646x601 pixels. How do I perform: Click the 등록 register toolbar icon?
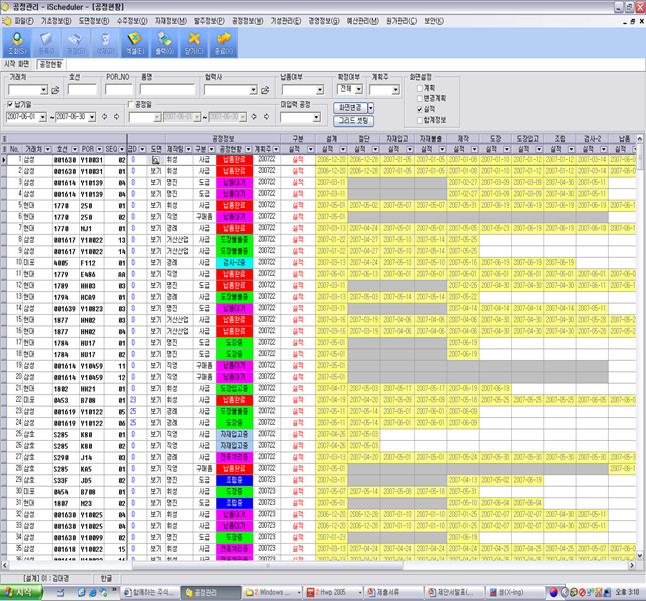click(46, 43)
